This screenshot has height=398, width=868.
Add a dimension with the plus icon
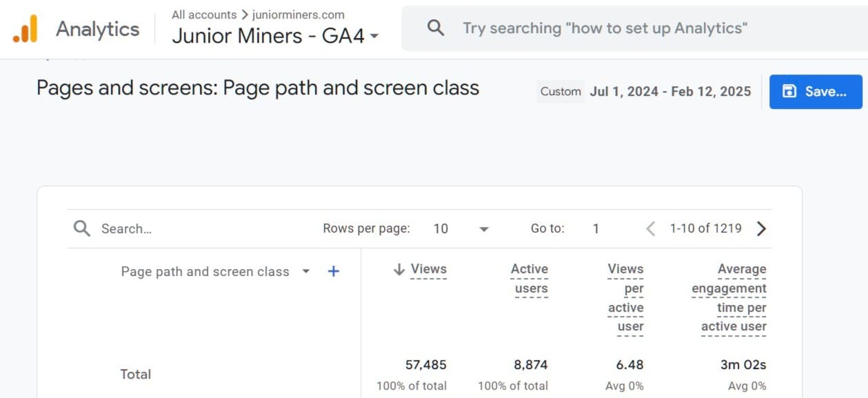pos(334,272)
